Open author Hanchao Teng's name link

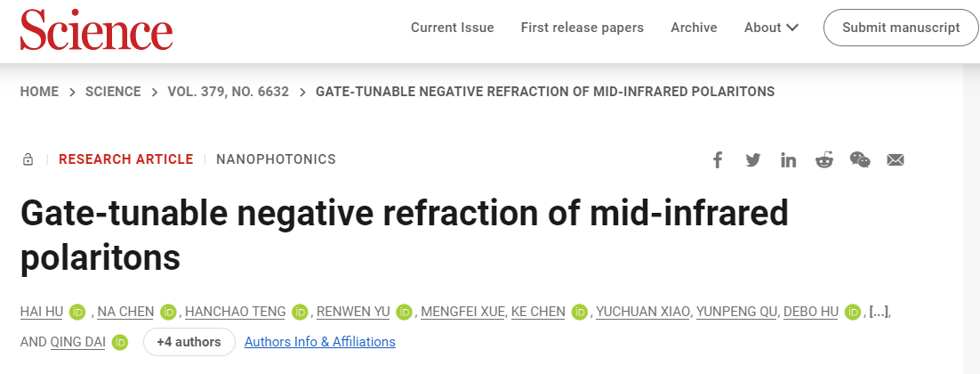point(235,312)
